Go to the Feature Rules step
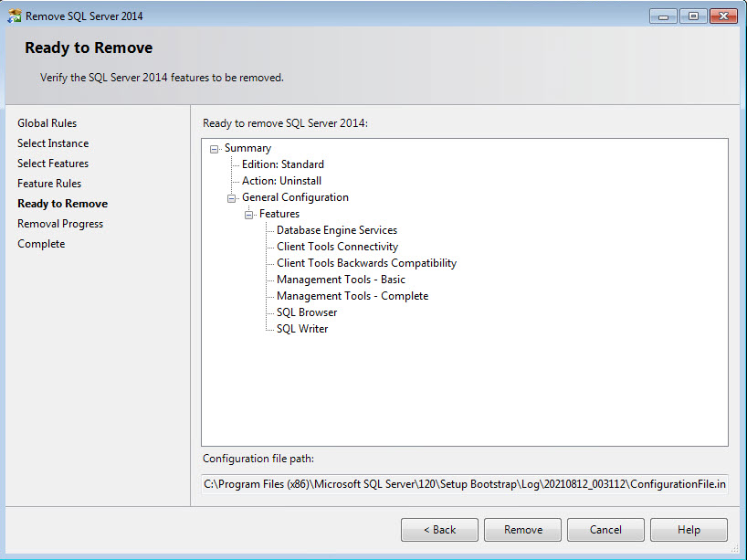The height and width of the screenshot is (560, 747). [x=49, y=184]
